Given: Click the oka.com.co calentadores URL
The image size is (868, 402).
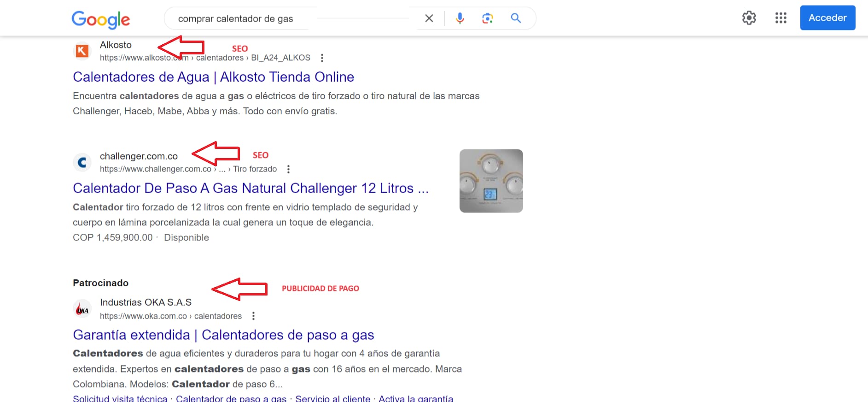Looking at the screenshot, I should click(171, 316).
